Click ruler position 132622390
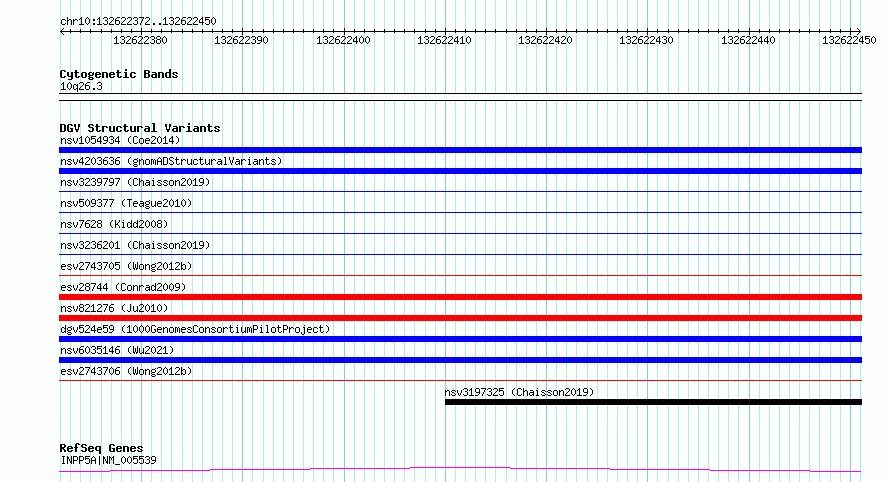890x482 pixels. pos(241,40)
